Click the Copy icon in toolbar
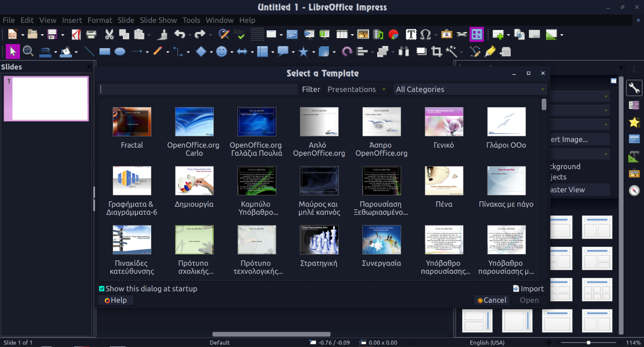The width and height of the screenshot is (644, 347). (x=124, y=35)
